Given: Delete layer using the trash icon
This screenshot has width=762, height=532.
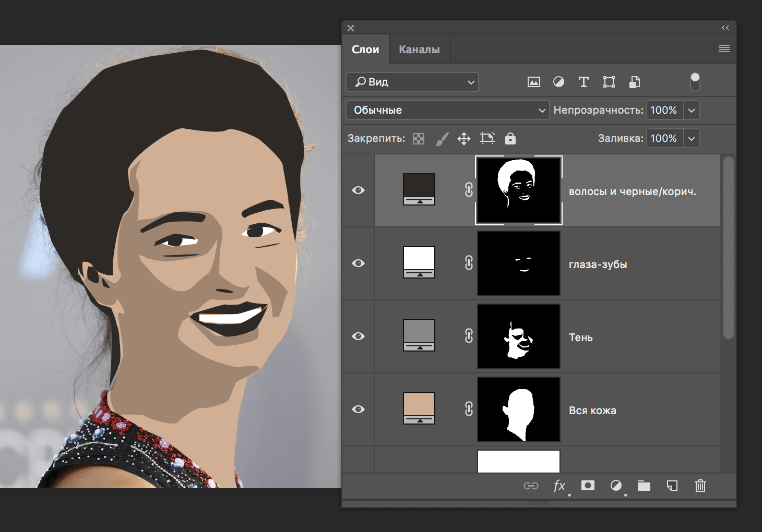Looking at the screenshot, I should [700, 486].
